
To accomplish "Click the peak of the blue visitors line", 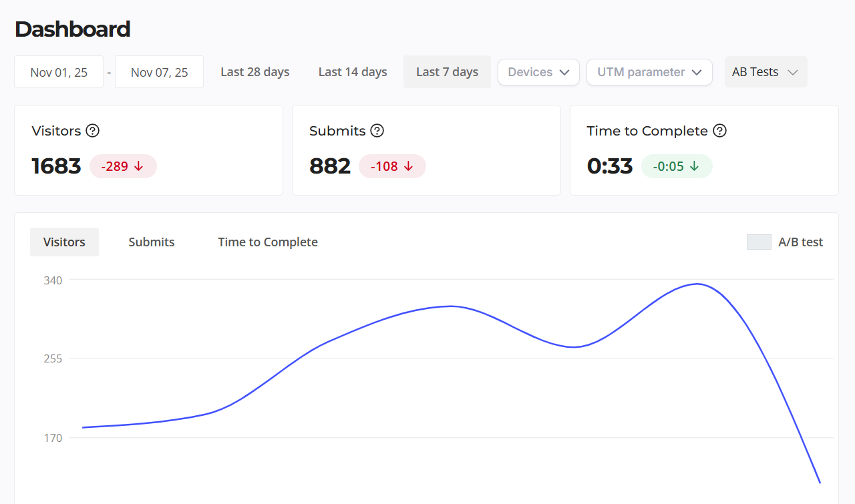I will (x=697, y=284).
